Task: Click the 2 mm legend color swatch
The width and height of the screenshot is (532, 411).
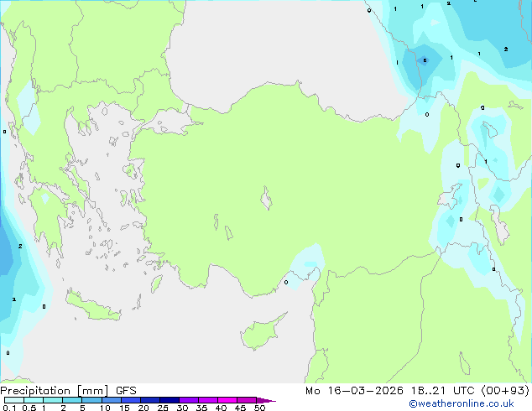Action: [72, 400]
